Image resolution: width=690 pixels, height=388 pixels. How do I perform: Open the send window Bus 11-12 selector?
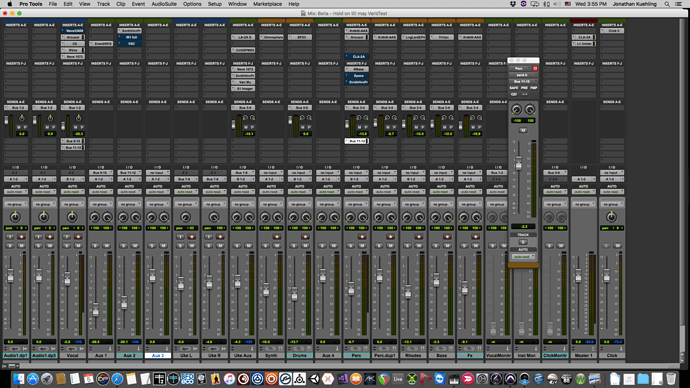[x=523, y=81]
